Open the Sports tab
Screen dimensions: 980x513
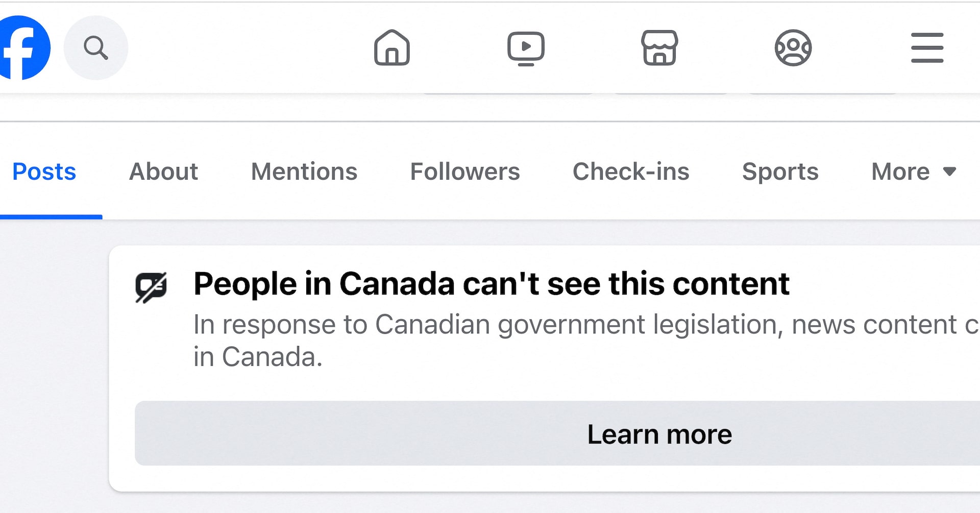click(780, 172)
